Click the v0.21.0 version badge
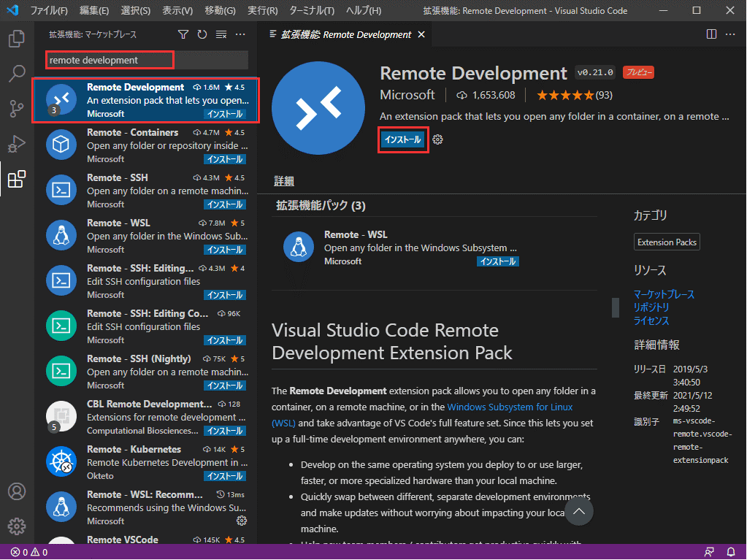 [595, 72]
